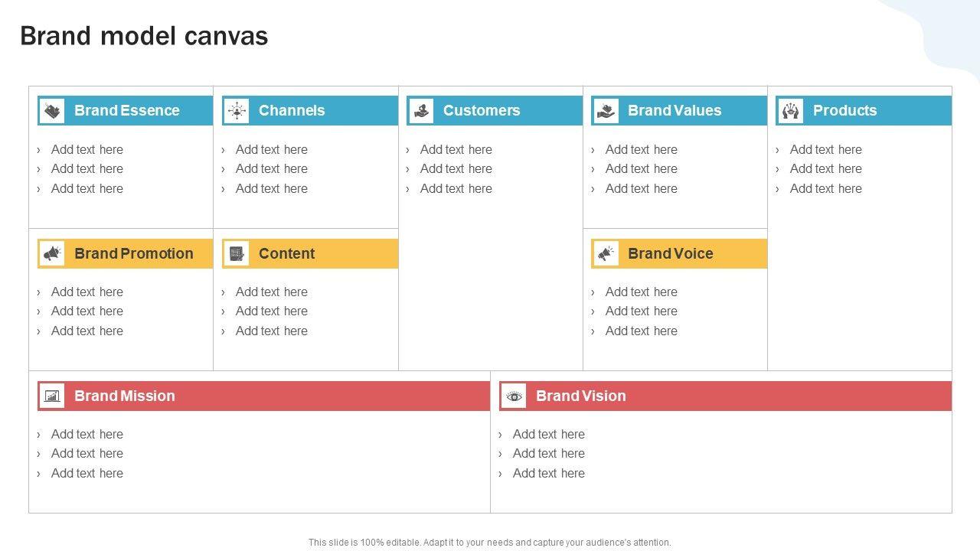Click the Brand Vision heading text
The height and width of the screenshot is (551, 980).
click(580, 396)
